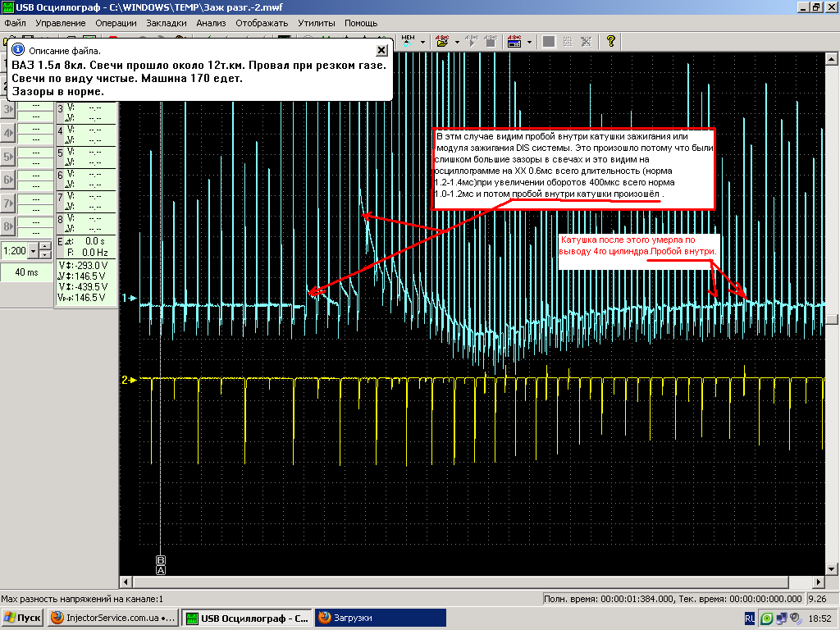Click horizontal scrollbar right arrow
The image size is (840, 630).
coord(819,582)
